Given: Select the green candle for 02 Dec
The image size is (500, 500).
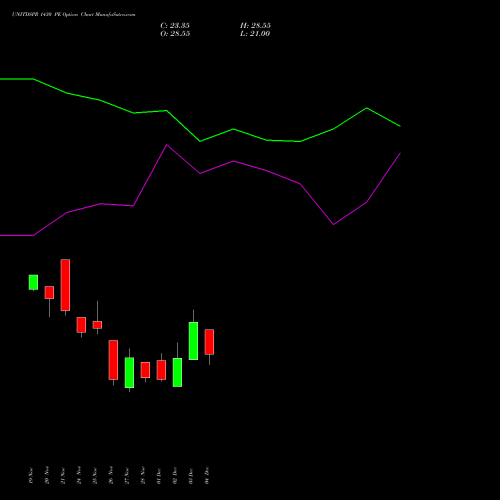Looking at the screenshot, I should click(x=177, y=372).
